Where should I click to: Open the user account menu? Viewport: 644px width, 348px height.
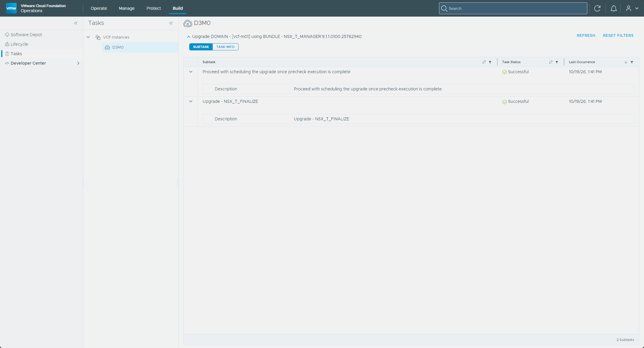tap(632, 8)
